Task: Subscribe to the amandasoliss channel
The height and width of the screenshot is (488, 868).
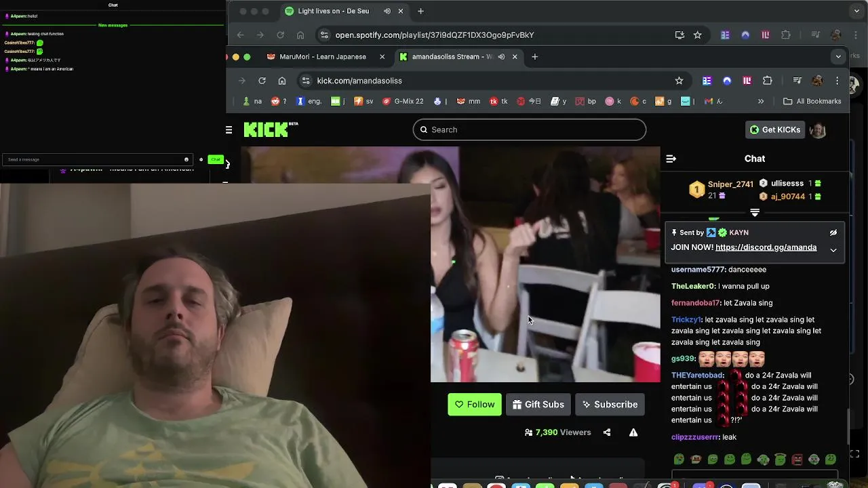Action: tap(610, 405)
